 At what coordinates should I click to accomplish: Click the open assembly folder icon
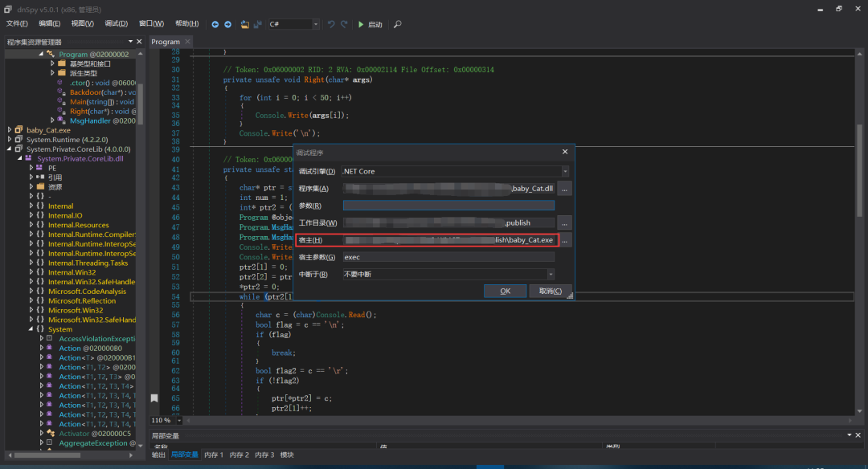point(245,24)
